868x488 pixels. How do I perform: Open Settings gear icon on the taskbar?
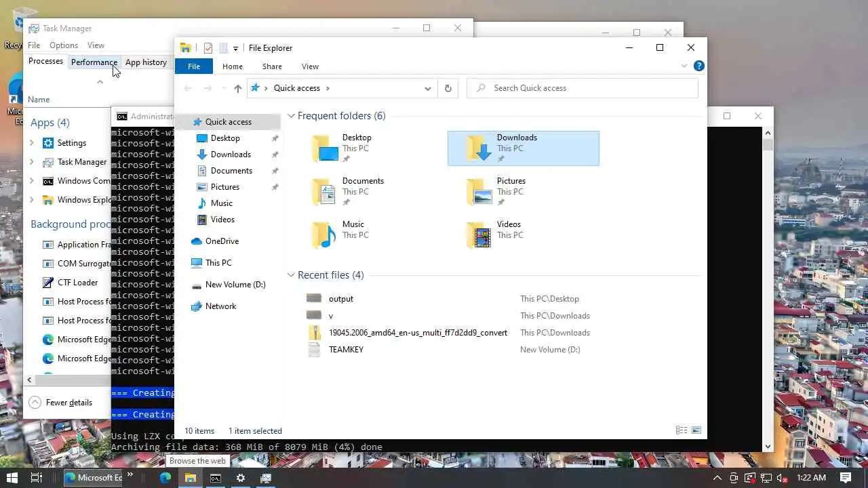[x=240, y=478]
